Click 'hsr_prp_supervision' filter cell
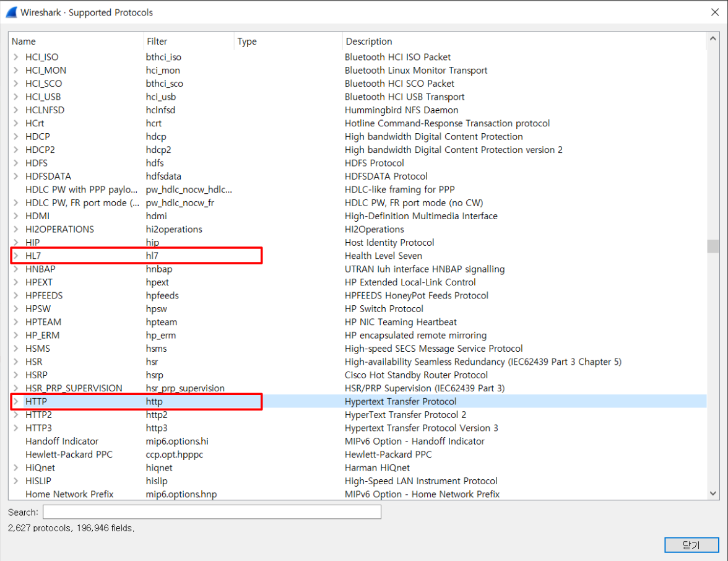 coord(184,388)
